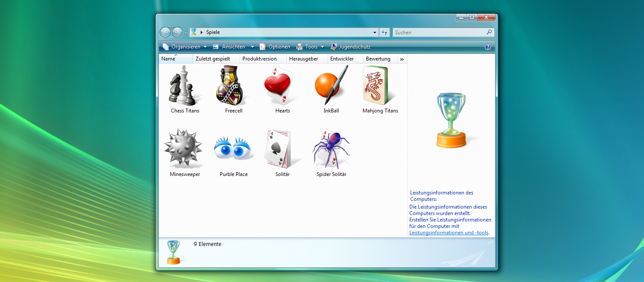The width and height of the screenshot is (644, 282).
Task: Click the Chess Titans label text
Action: coord(185,111)
